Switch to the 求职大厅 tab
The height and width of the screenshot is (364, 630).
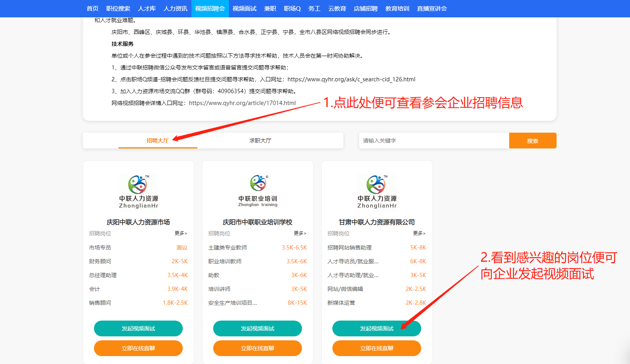(260, 141)
